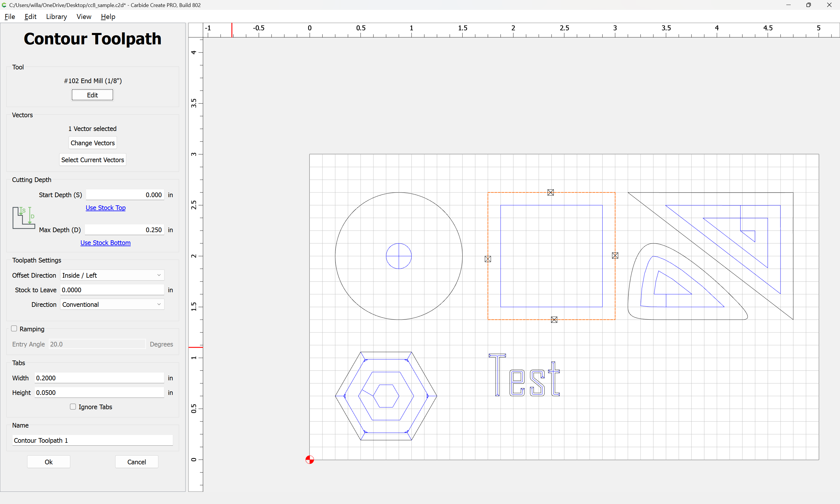This screenshot has width=840, height=504.
Task: Click the Tabs Width input field
Action: click(99, 378)
